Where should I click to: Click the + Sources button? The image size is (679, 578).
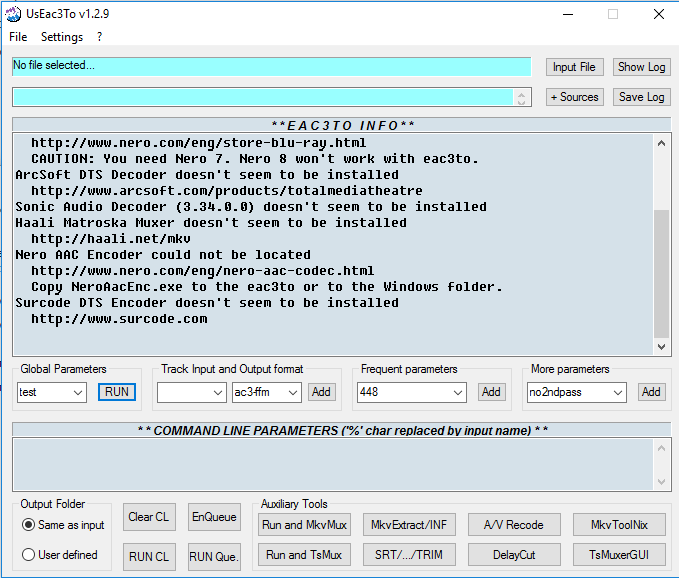coord(574,97)
